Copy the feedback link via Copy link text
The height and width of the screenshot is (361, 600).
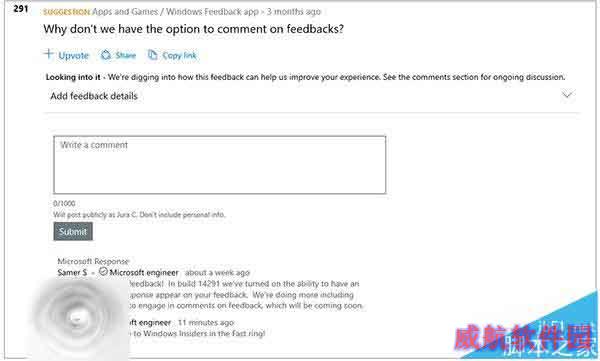(179, 56)
